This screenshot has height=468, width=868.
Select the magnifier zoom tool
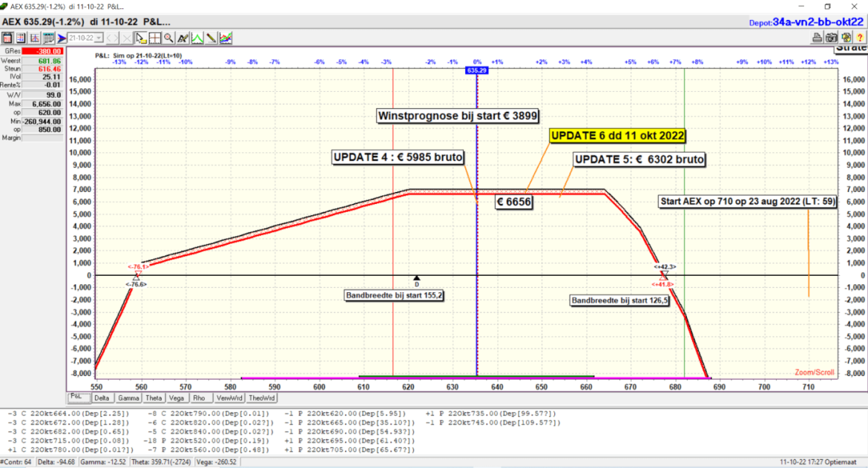click(169, 38)
